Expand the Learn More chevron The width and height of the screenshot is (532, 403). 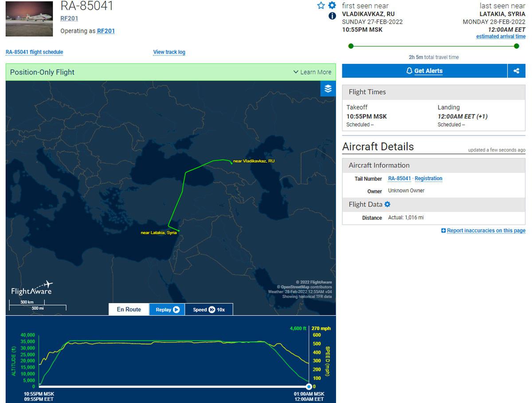pos(296,72)
